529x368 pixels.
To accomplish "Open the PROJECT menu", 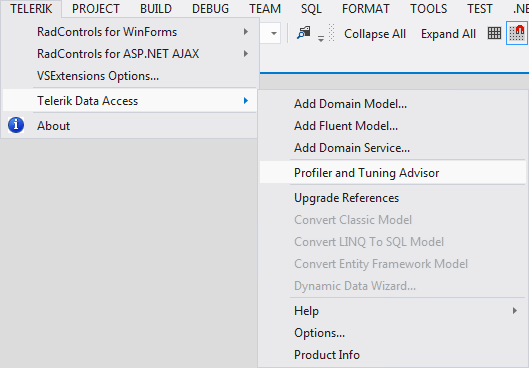I will click(96, 9).
